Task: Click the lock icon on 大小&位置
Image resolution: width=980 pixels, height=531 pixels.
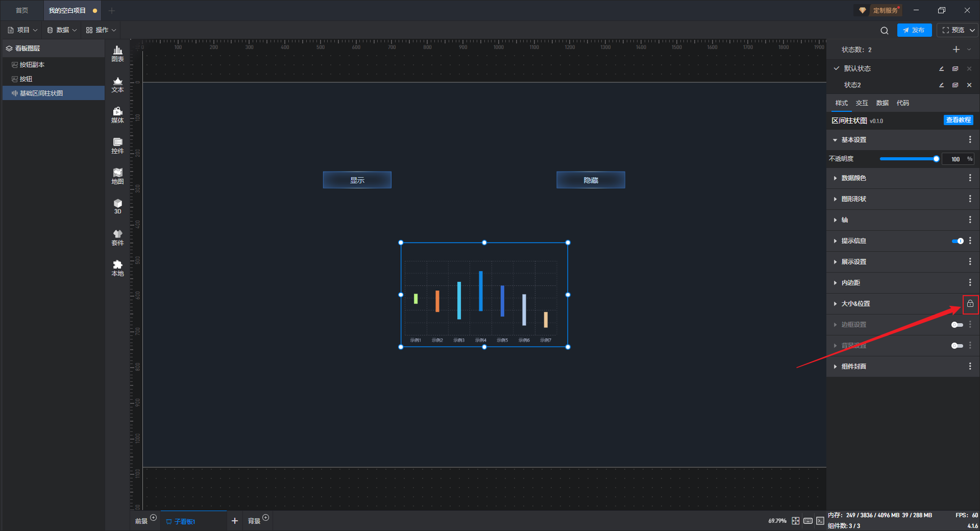Action: point(970,304)
